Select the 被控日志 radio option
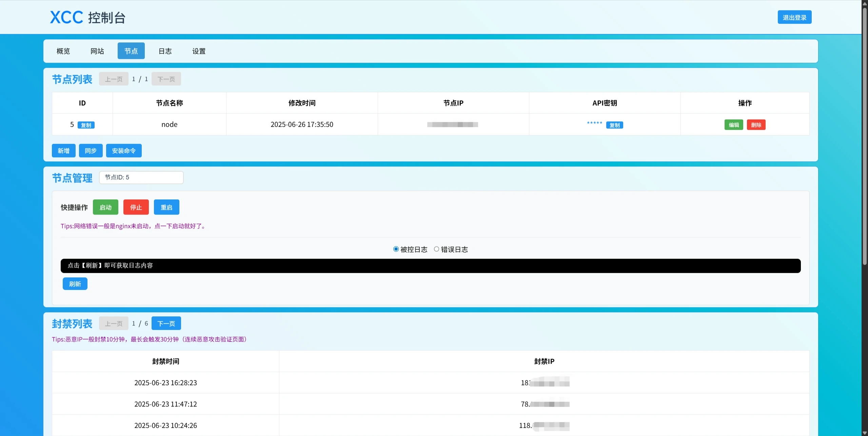868x436 pixels. click(x=396, y=249)
